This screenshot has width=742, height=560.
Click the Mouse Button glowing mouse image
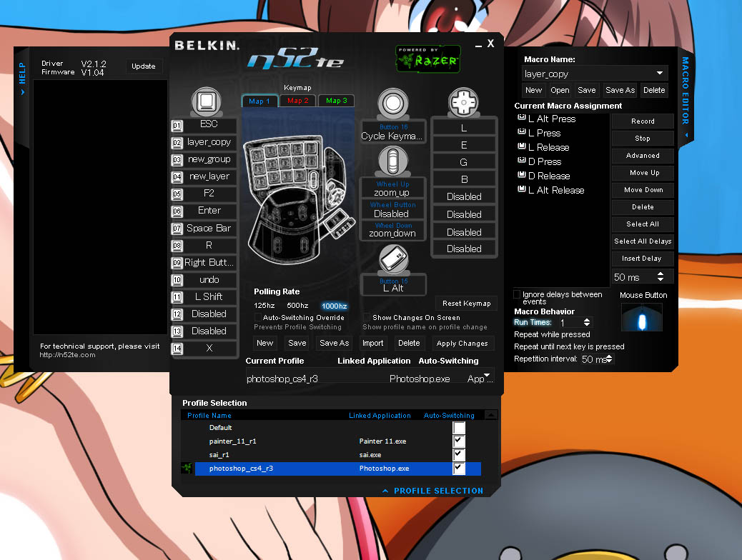(642, 317)
